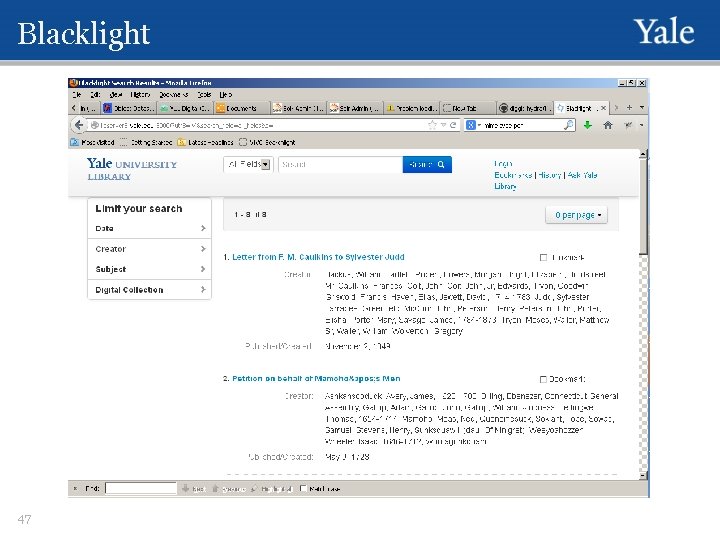Click the Blacklight Search input field
Screen dimensions: 720x540
coord(340,164)
